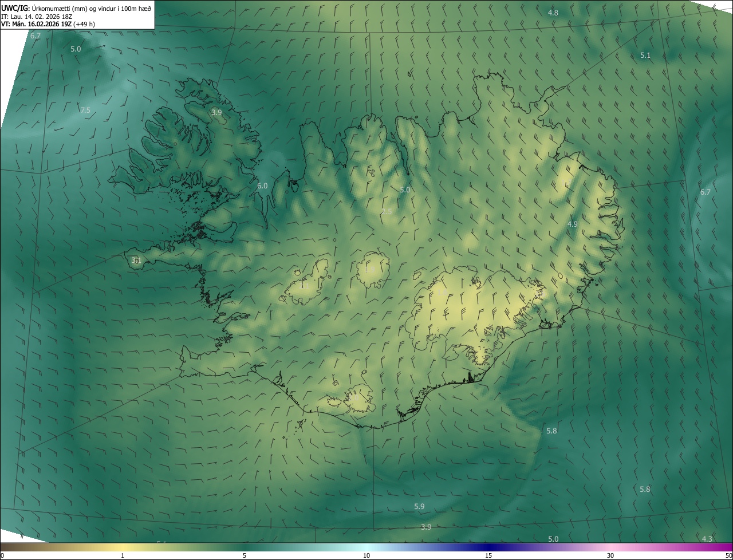The height and width of the screenshot is (560, 733).
Task: Select the 'VT: Mán. 16.02.2026 19Z (+49 h)' line
Action: pos(49,24)
